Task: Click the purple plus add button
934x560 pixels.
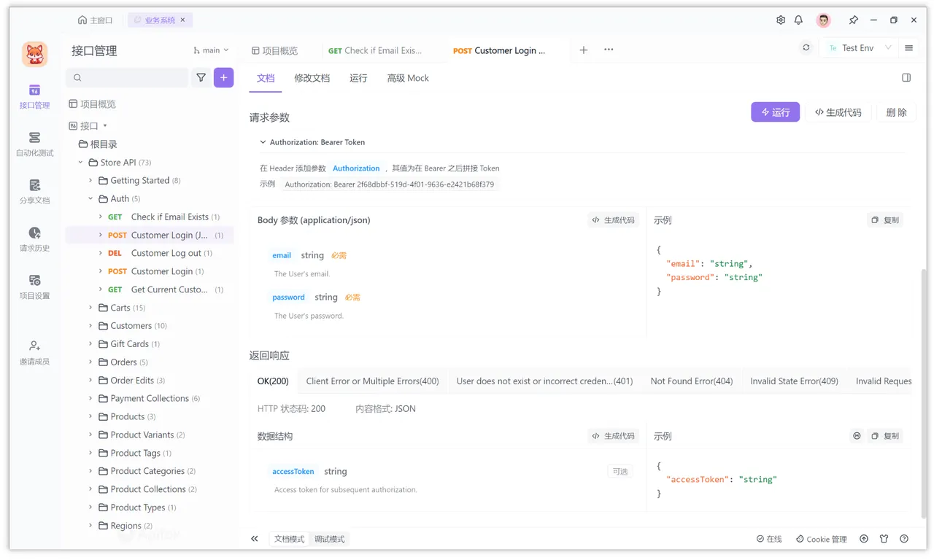Action: [x=223, y=77]
